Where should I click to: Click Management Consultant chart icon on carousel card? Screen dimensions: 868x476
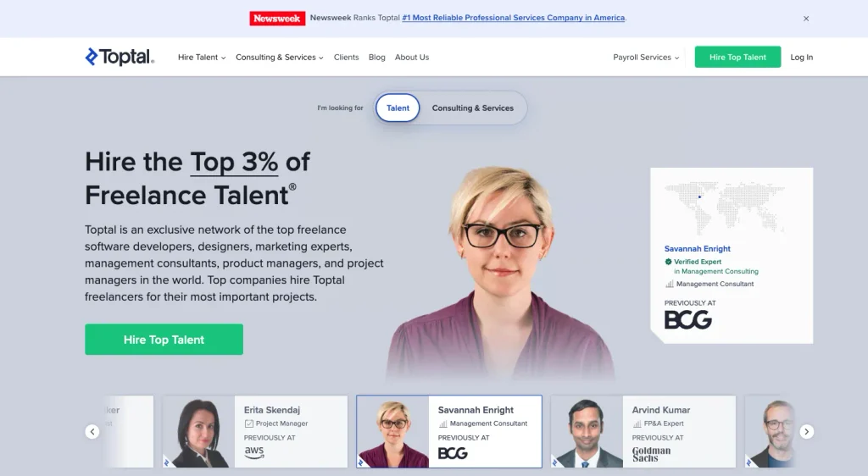pyautogui.click(x=442, y=423)
